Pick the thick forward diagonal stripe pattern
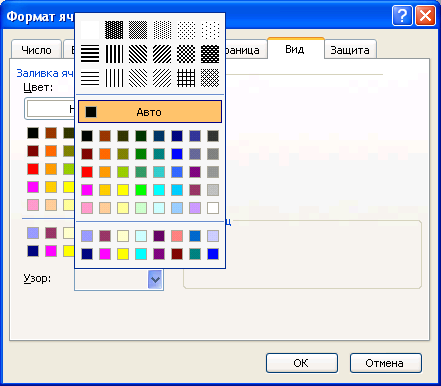Image resolution: width=441 pixels, height=386 pixels. [x=162, y=54]
